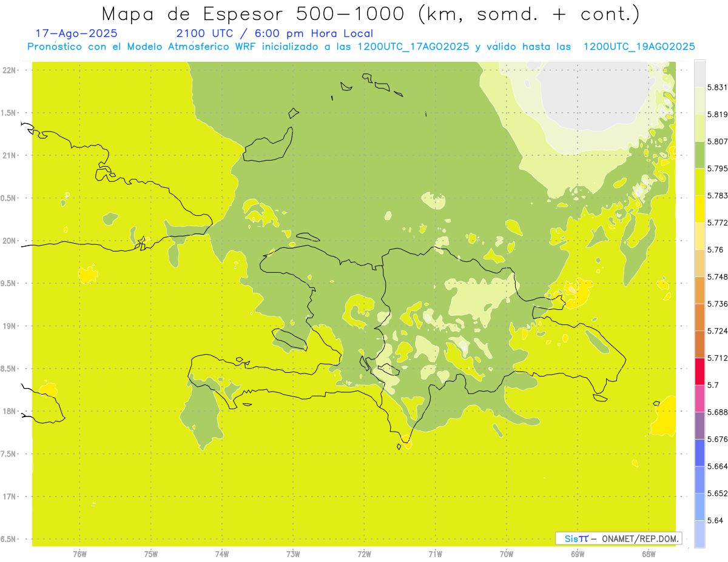The height and width of the screenshot is (562, 728).
Task: Click the legend swatch between 5.652 and 5.664
Action: point(699,480)
